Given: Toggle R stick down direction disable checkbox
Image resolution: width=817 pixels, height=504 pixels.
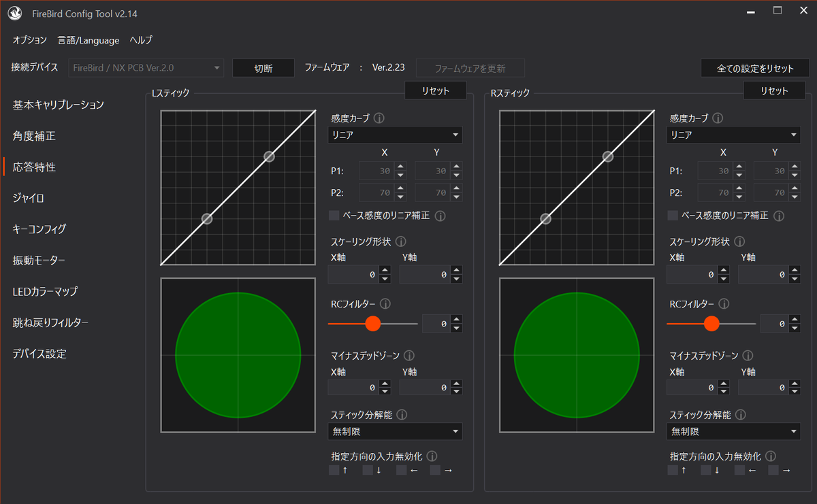Looking at the screenshot, I should coord(706,470).
